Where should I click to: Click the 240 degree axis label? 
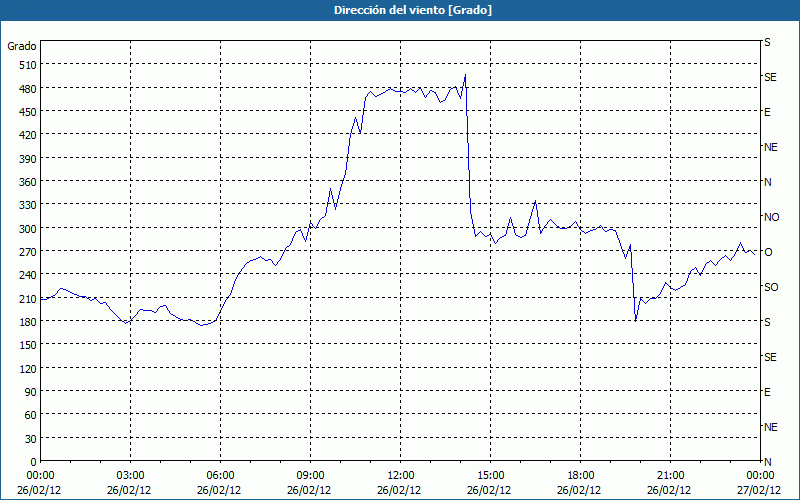click(x=28, y=276)
